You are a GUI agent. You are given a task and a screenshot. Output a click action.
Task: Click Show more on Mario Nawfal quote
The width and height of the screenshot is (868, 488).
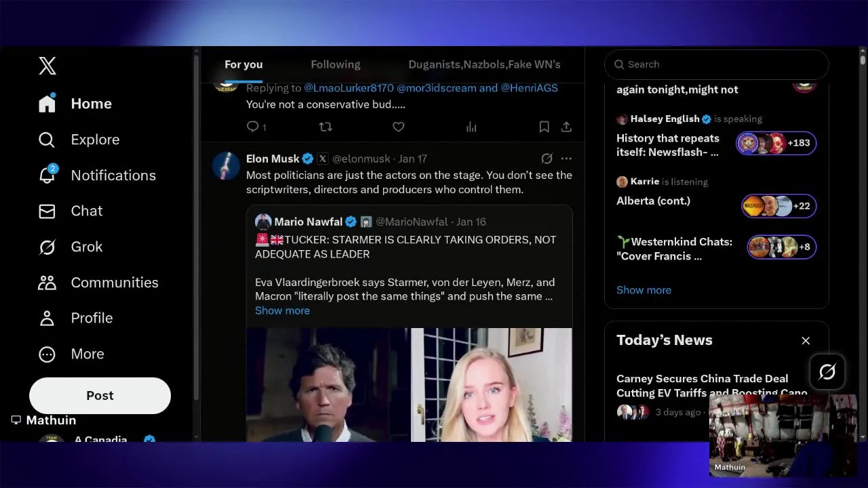click(282, 310)
